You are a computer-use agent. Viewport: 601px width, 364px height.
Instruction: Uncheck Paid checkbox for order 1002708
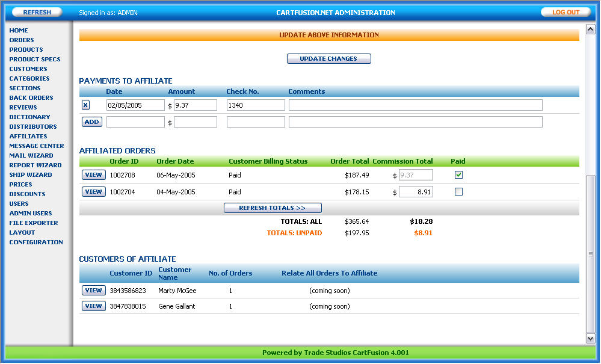[x=458, y=175]
